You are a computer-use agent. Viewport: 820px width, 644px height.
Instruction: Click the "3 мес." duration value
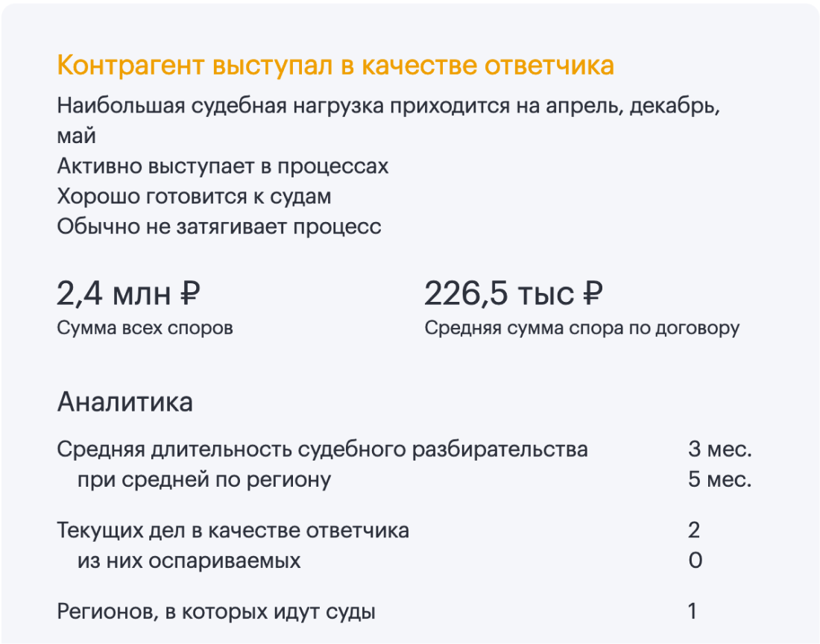pyautogui.click(x=719, y=449)
